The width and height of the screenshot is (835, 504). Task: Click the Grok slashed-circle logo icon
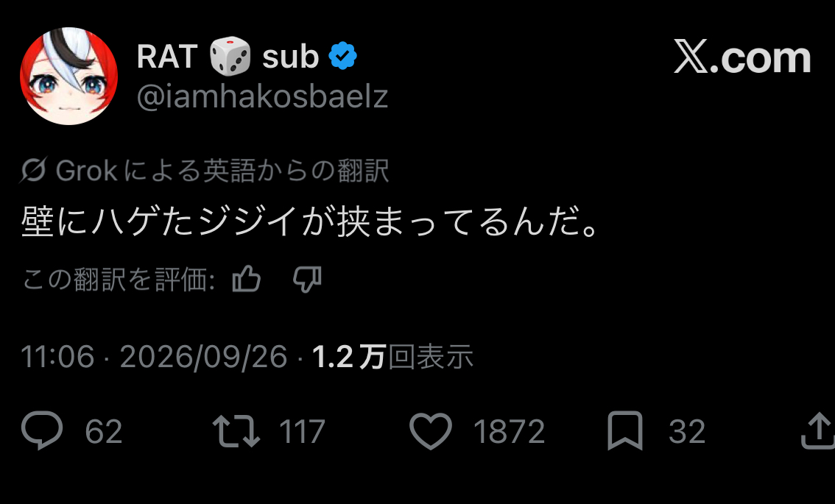[34, 170]
